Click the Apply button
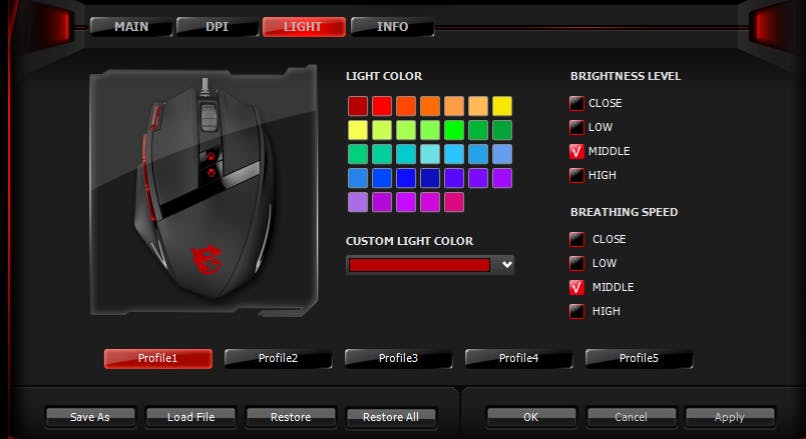This screenshot has width=806, height=439. [730, 417]
